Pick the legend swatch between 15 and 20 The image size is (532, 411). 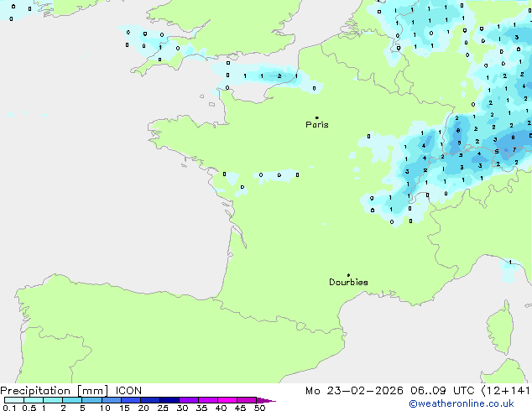tap(131, 400)
